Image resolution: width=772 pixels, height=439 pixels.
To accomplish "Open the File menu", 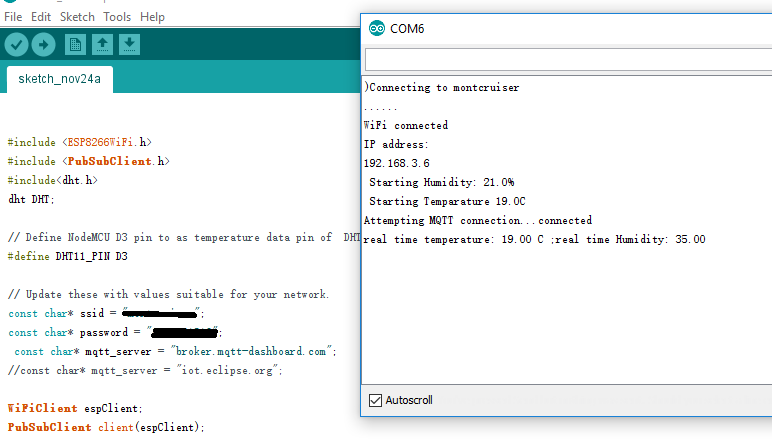I will pos(13,17).
